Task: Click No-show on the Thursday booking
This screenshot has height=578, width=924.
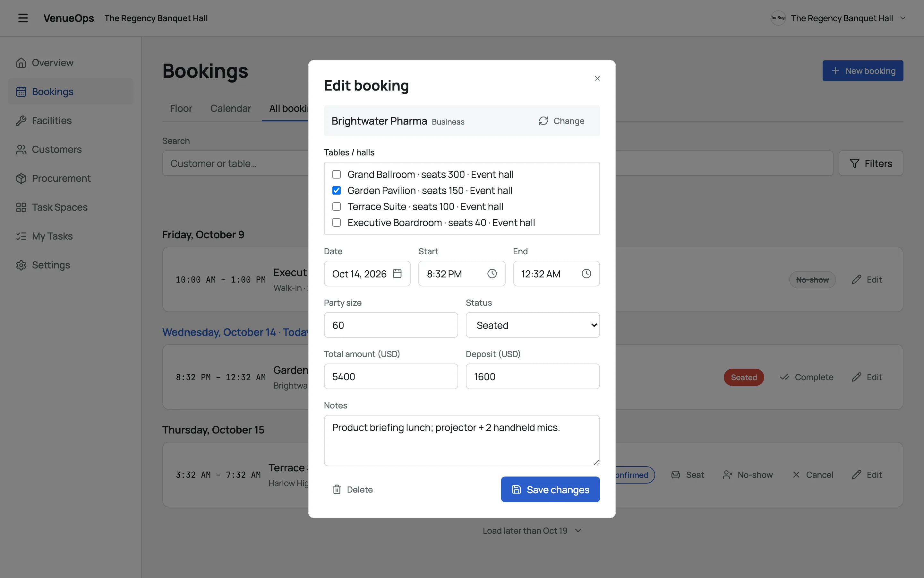Action: tap(748, 475)
